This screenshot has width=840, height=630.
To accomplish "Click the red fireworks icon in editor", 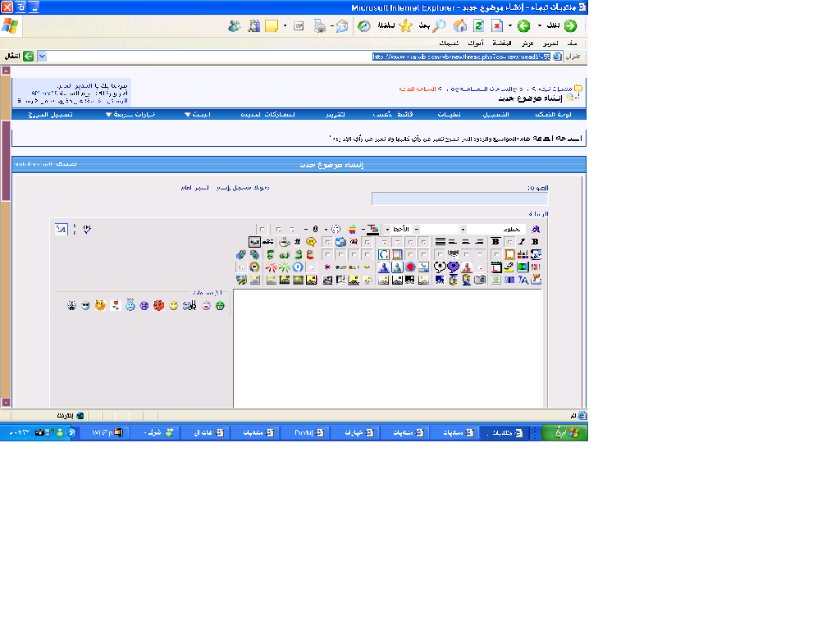I will coord(271,267).
